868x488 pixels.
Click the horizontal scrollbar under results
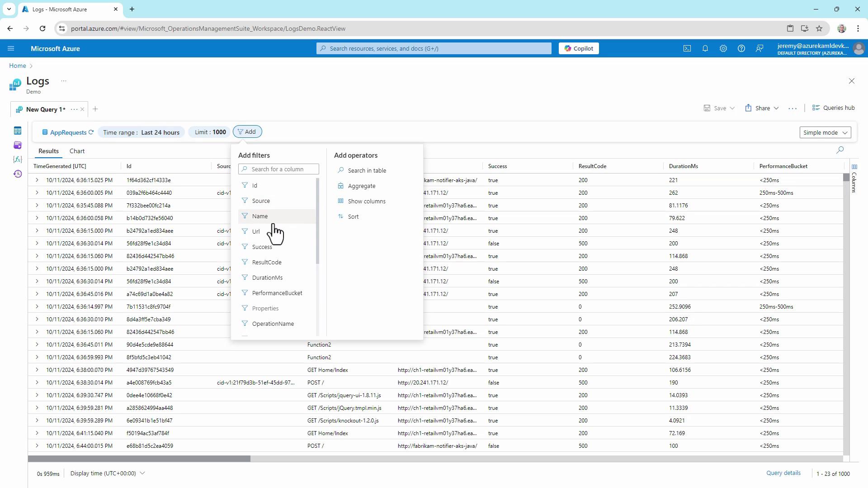pos(139,459)
